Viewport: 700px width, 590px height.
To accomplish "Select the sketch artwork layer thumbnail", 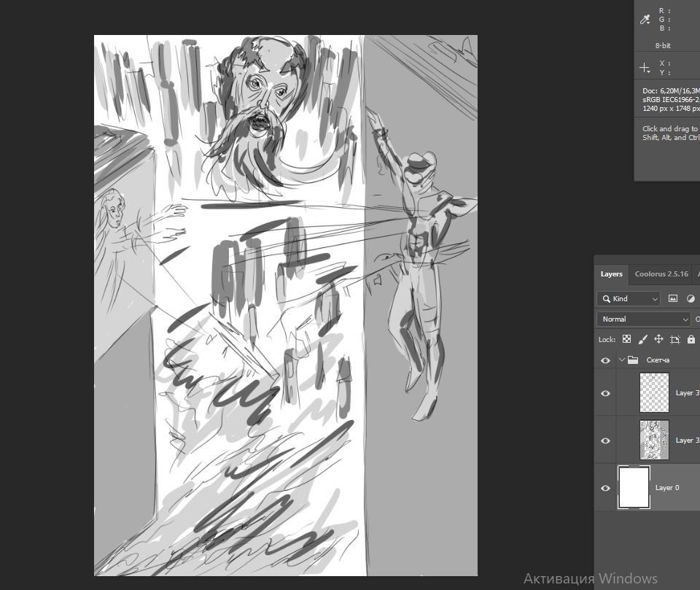I will coord(655,440).
